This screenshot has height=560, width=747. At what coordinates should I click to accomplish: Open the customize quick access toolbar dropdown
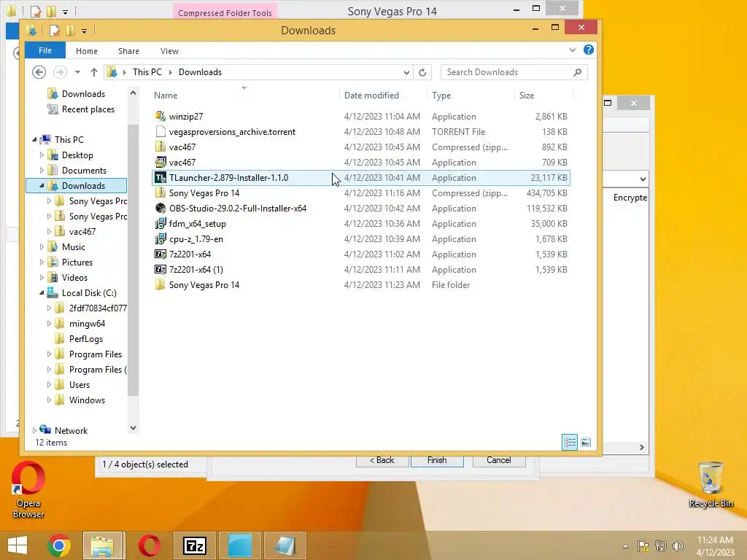[x=84, y=31]
